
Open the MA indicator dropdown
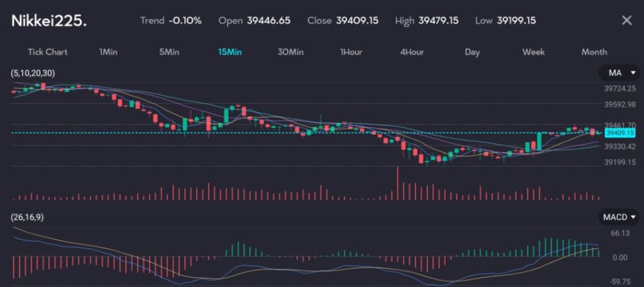click(618, 73)
